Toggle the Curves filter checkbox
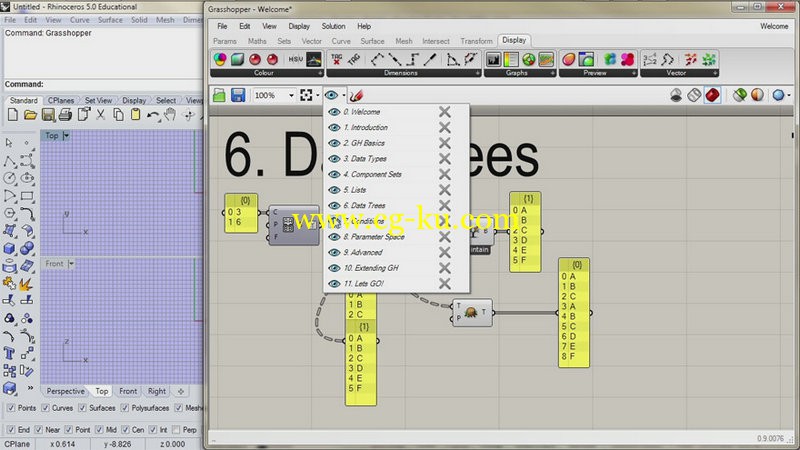The height and width of the screenshot is (450, 800). 45,408
